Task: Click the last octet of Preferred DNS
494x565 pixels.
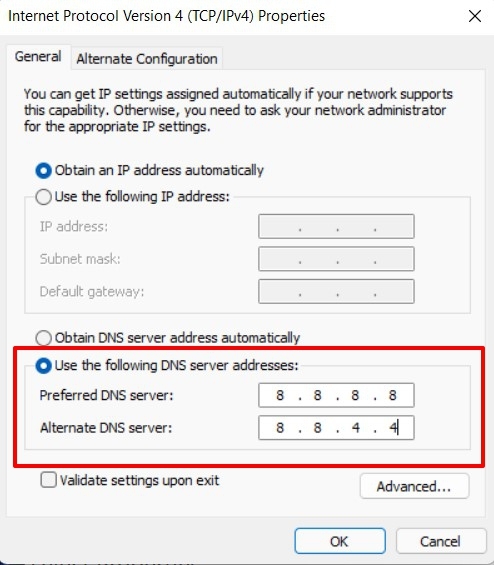Action: point(392,395)
